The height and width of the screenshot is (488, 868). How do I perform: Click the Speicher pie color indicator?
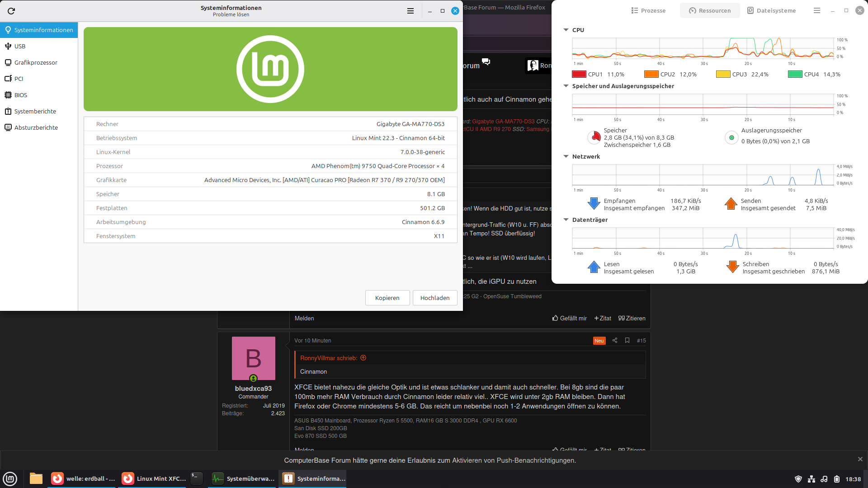click(594, 137)
